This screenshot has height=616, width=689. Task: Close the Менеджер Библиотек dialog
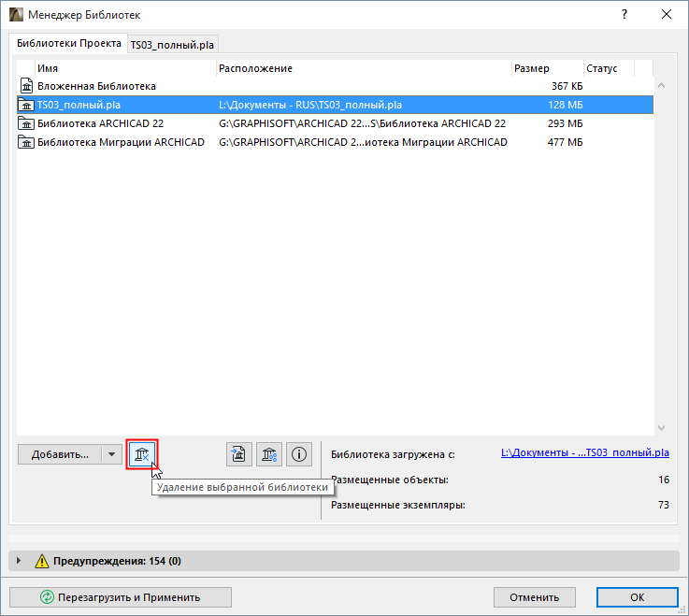[667, 15]
